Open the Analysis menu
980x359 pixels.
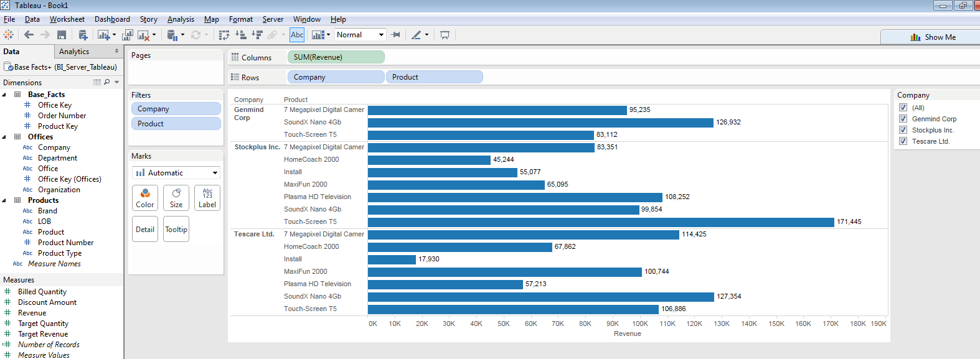(x=181, y=19)
